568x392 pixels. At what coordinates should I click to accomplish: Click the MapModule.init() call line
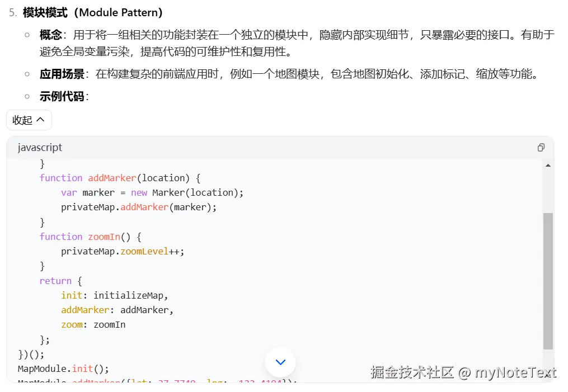point(63,369)
